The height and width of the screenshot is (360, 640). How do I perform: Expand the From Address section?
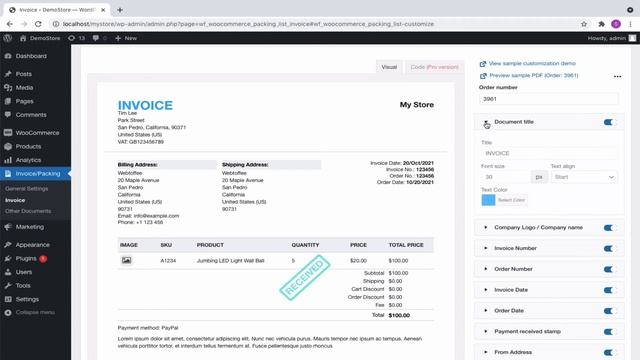tap(486, 352)
